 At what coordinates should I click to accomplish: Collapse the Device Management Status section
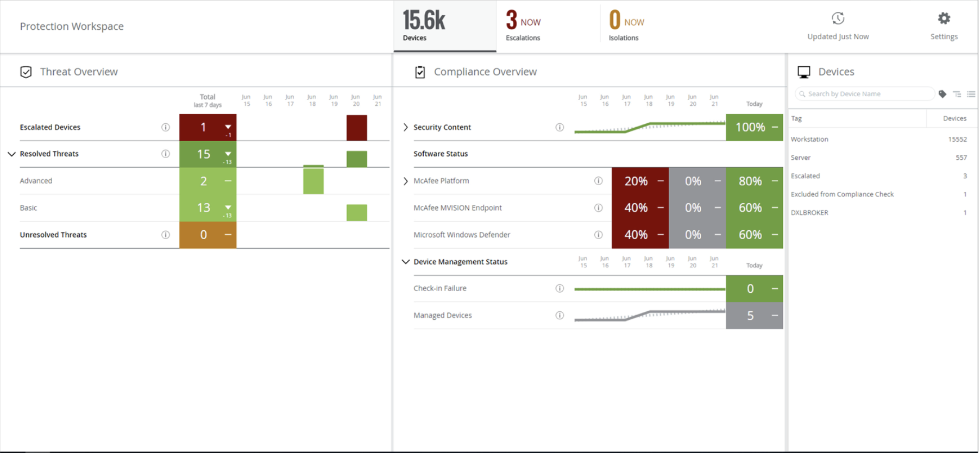(x=405, y=262)
